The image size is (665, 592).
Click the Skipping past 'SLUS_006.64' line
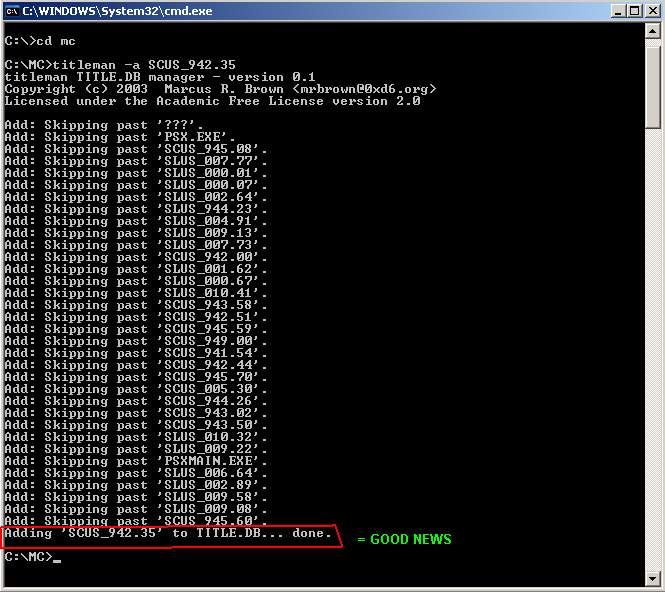point(136,473)
